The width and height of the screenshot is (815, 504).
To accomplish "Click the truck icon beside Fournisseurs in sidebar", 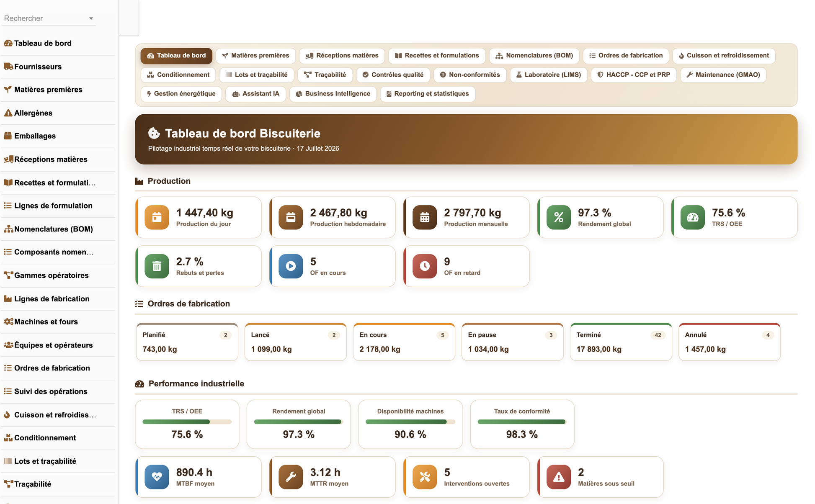I will coord(8,67).
